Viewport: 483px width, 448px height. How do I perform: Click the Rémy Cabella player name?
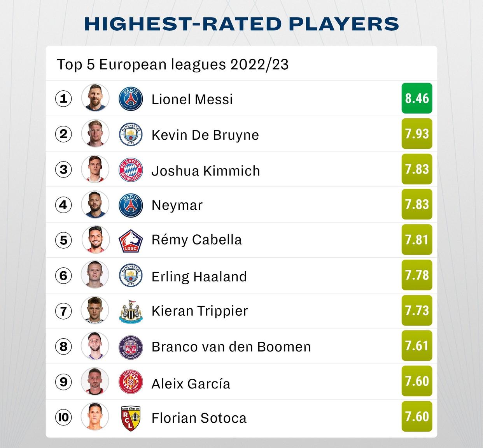click(x=196, y=240)
